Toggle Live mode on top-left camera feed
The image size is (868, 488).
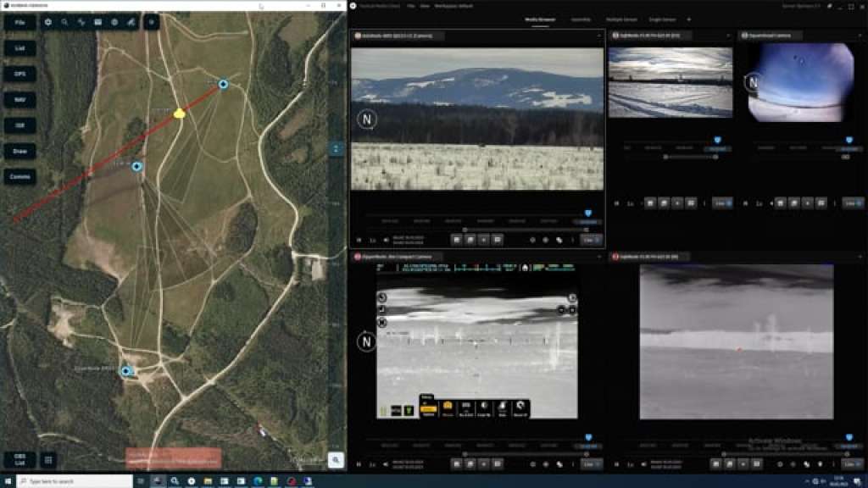[x=591, y=240]
